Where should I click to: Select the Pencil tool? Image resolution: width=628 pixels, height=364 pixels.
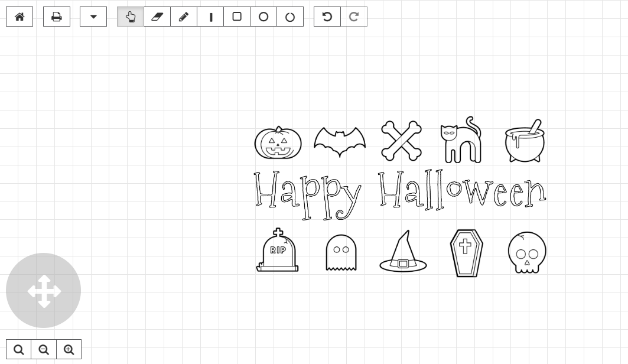tap(183, 17)
